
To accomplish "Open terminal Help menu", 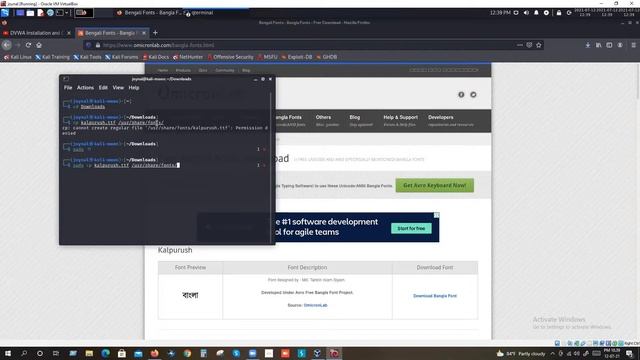I will (x=134, y=87).
